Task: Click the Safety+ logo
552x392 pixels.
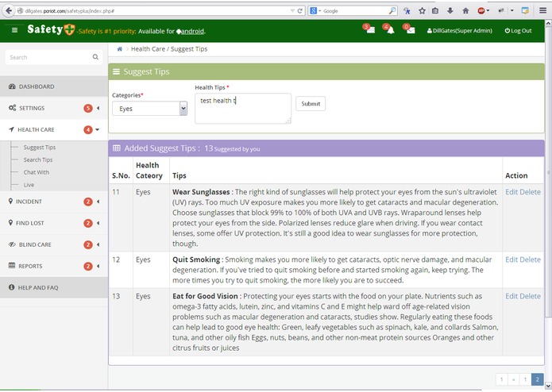Action: 51,29
